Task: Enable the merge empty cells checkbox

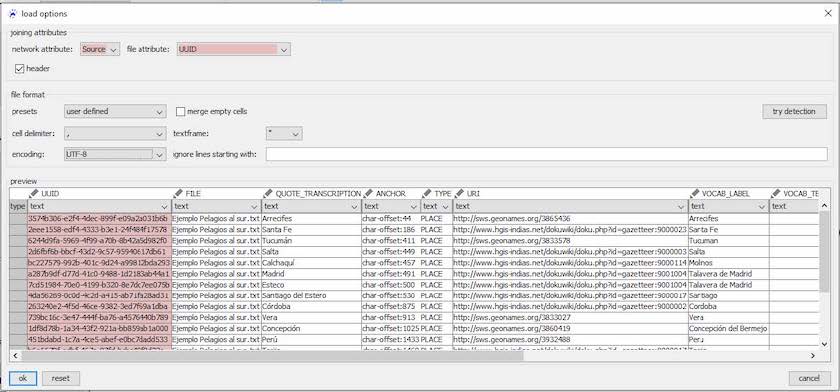Action: [x=181, y=111]
